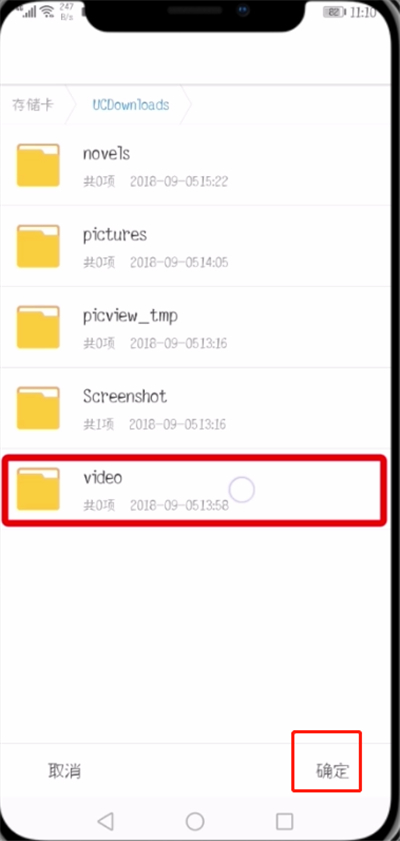Screen dimensions: 400x841
Task: Open the novels folder icon
Action: click(38, 165)
